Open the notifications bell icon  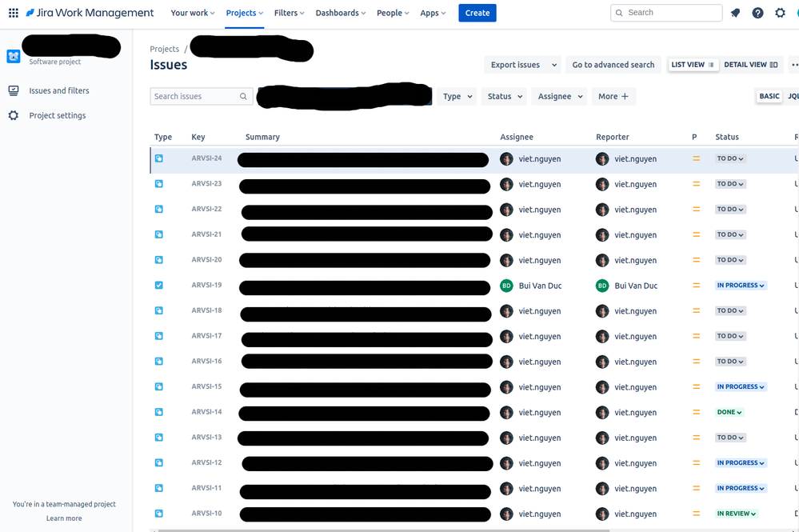[735, 13]
